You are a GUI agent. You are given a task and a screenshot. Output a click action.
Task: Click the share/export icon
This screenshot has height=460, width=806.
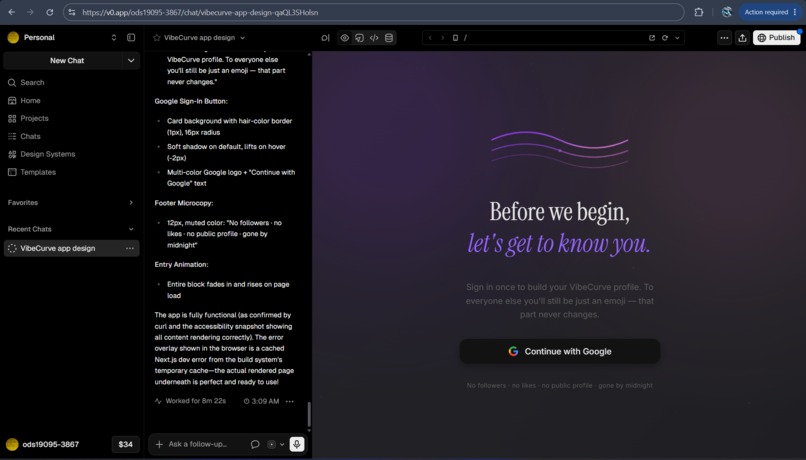742,38
